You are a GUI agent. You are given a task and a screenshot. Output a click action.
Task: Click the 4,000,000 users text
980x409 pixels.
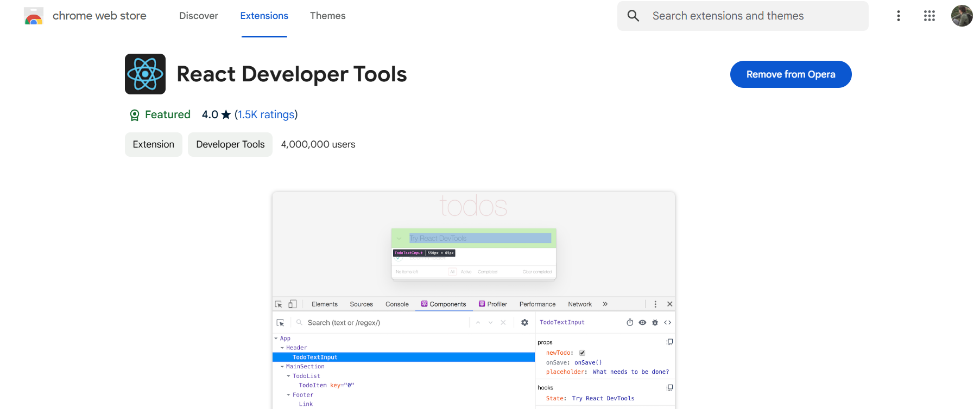[318, 144]
